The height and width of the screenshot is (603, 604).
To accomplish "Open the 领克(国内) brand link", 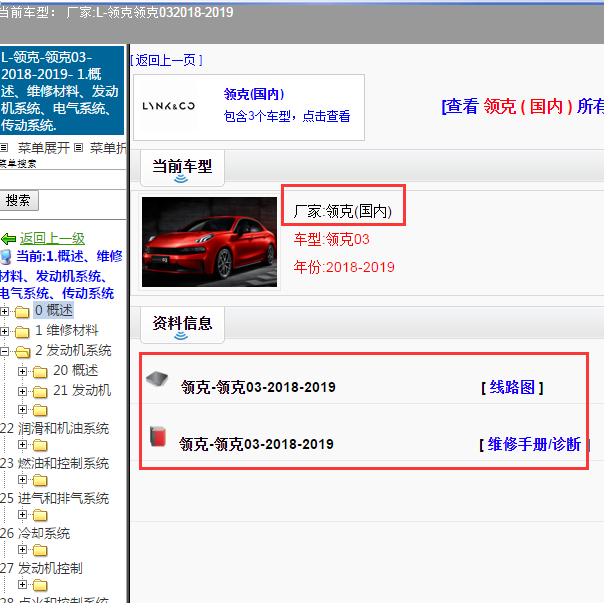I will 253,94.
